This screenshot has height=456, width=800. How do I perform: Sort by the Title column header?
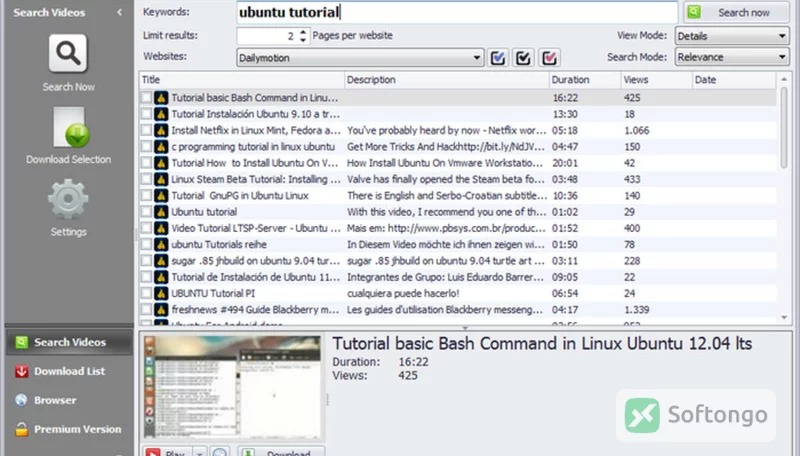pos(241,80)
